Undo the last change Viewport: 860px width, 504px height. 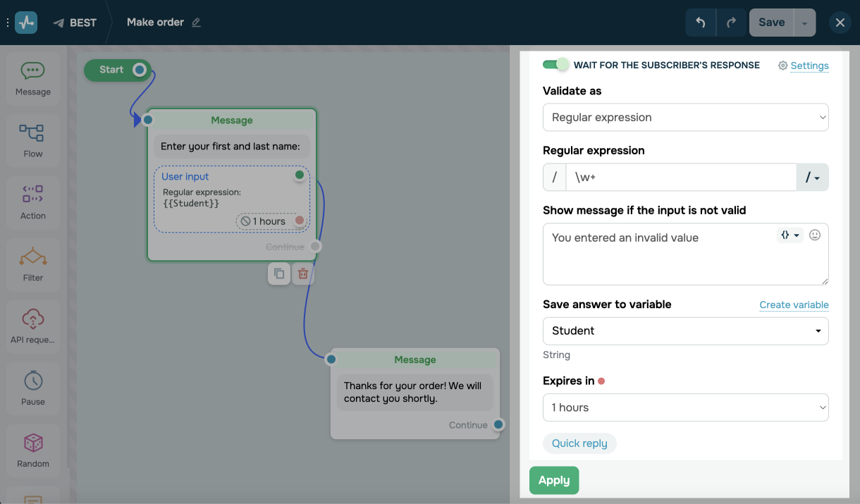pyautogui.click(x=701, y=23)
